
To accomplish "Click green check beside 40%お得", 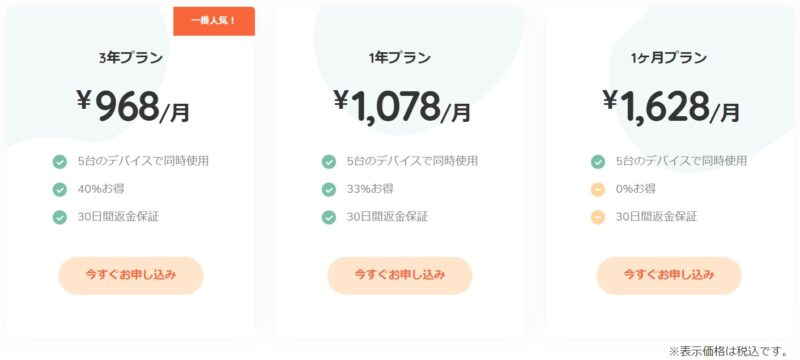I will click(x=60, y=190).
